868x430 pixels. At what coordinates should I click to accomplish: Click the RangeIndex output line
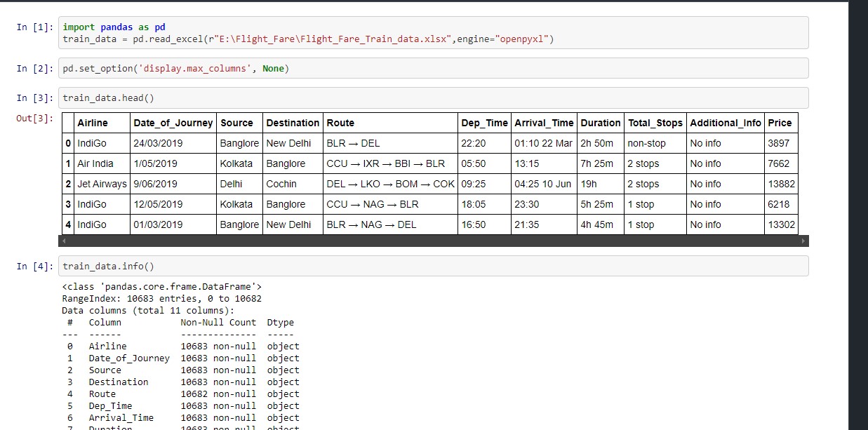tap(162, 298)
